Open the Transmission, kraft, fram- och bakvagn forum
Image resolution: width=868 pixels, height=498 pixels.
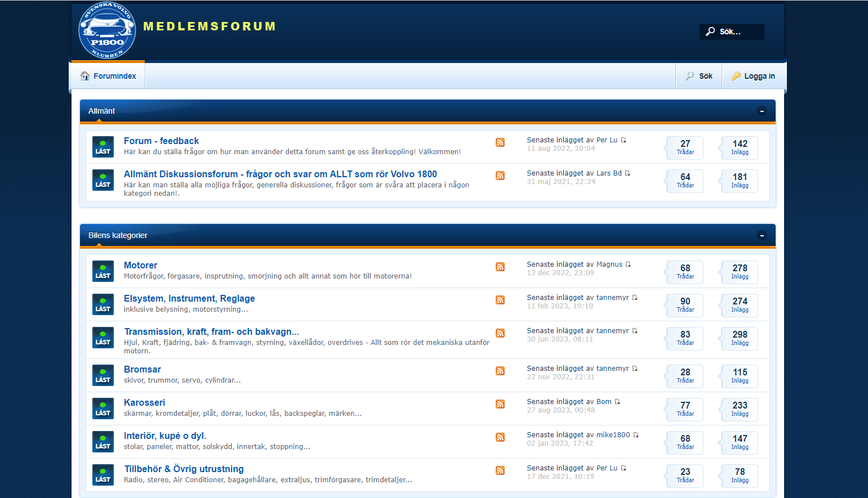pyautogui.click(x=211, y=331)
